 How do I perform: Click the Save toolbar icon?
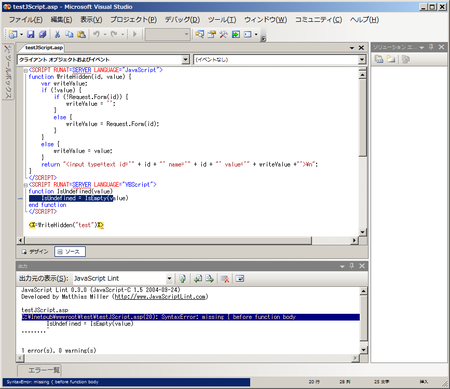pyautogui.click(x=31, y=34)
